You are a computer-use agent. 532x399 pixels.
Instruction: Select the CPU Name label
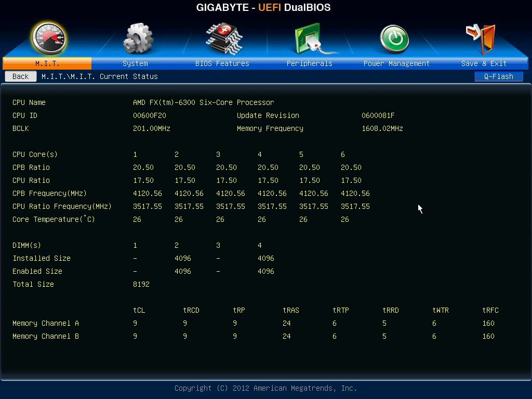[29, 102]
